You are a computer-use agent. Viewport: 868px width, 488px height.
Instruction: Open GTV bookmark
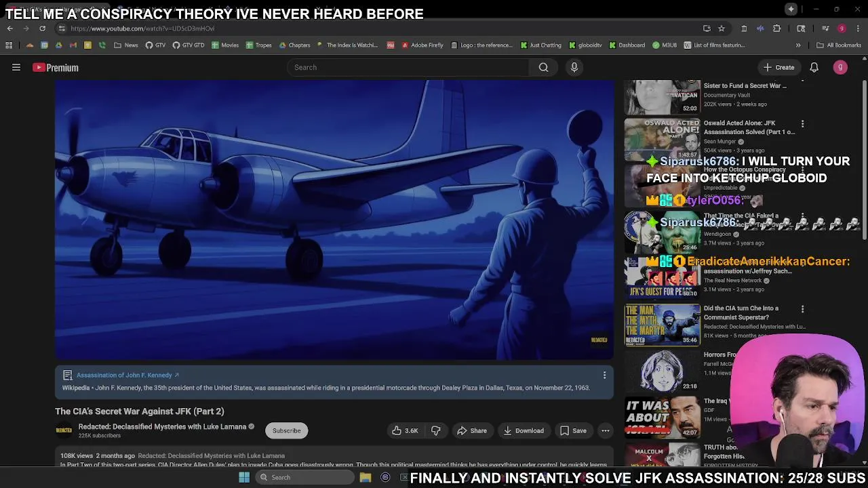155,45
